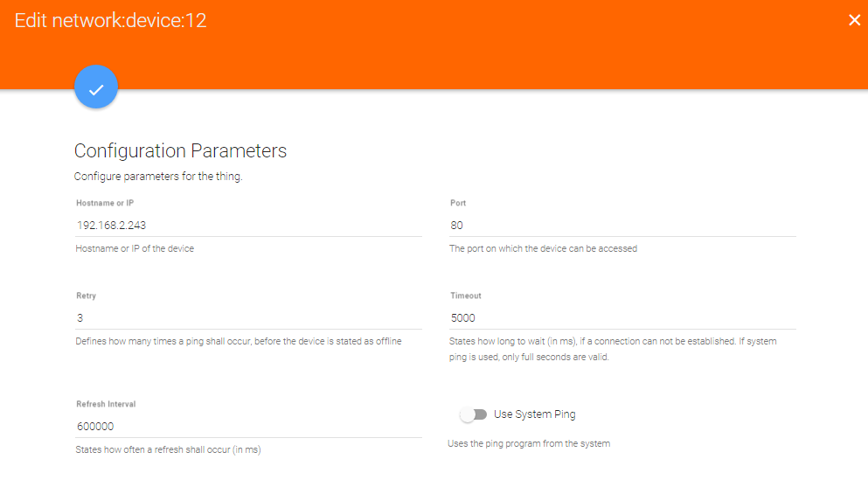Click the Configuration Parameters heading
The image size is (868, 487).
coord(180,150)
